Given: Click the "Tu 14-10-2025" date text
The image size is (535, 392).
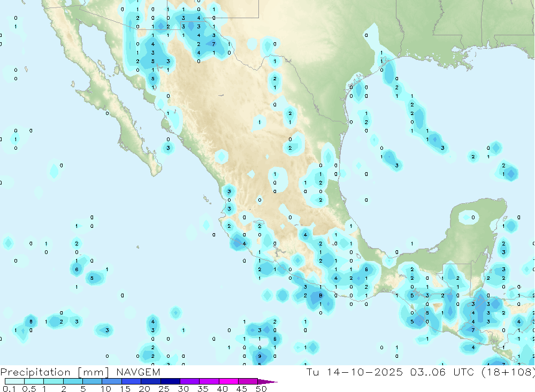Looking at the screenshot, I should coord(355,372).
